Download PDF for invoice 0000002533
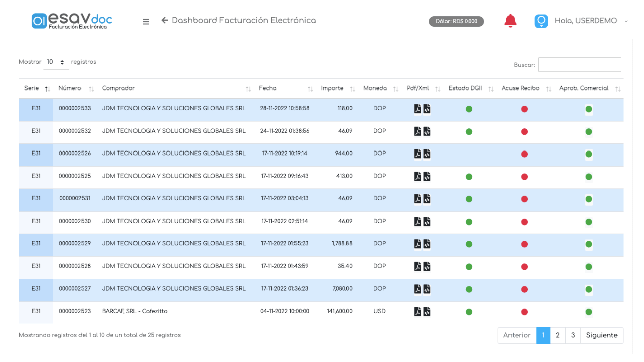644x362 pixels. click(x=417, y=109)
